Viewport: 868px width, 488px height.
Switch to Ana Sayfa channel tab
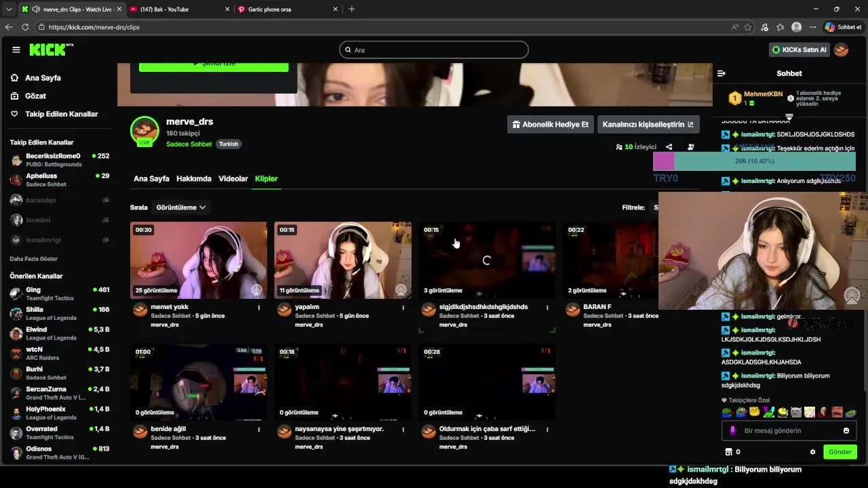tap(151, 179)
